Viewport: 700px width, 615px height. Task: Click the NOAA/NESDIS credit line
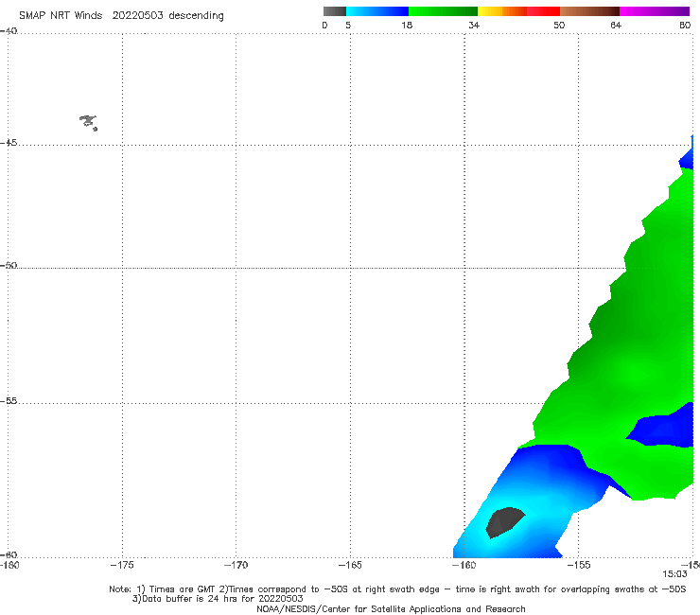point(391,609)
